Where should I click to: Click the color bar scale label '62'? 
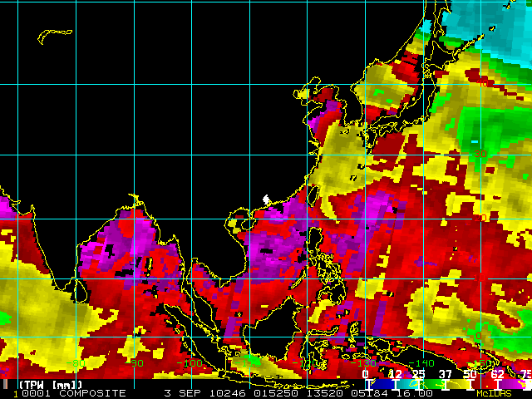[497, 374]
